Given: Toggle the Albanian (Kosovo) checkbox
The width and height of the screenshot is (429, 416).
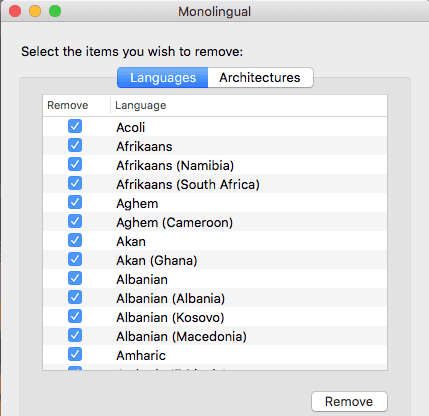Looking at the screenshot, I should pyautogui.click(x=75, y=316).
